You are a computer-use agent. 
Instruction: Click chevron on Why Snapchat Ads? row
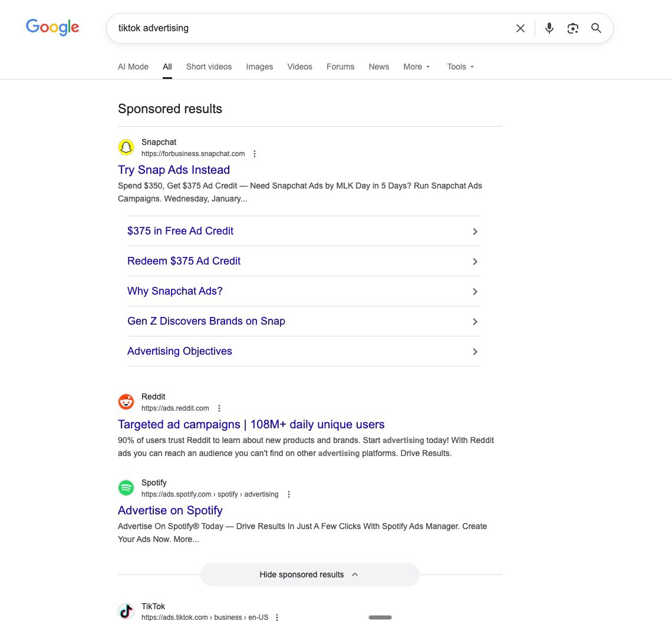tap(475, 291)
